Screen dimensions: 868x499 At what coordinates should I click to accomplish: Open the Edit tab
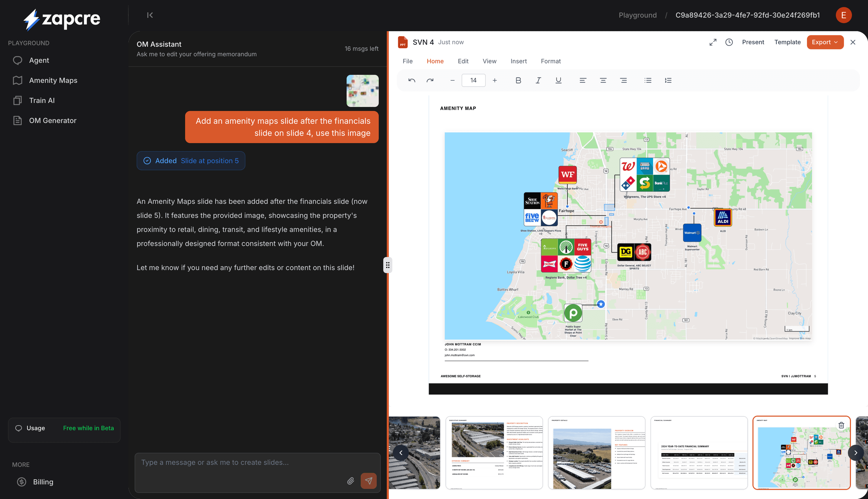(463, 61)
